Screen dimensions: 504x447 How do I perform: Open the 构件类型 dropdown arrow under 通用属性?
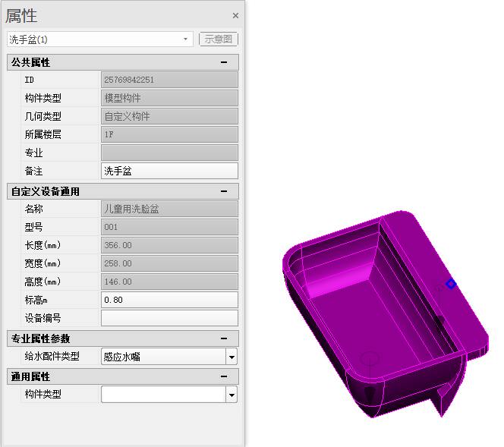(232, 395)
